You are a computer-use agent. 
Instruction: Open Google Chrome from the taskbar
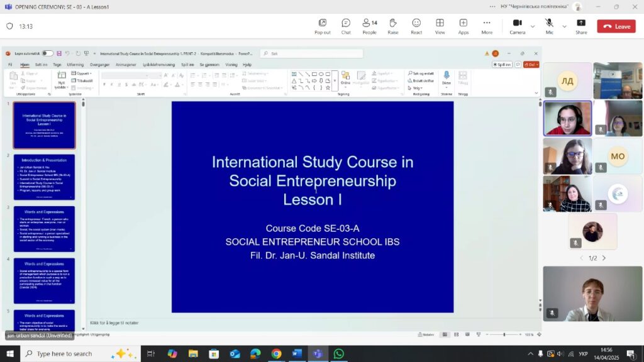(277, 353)
